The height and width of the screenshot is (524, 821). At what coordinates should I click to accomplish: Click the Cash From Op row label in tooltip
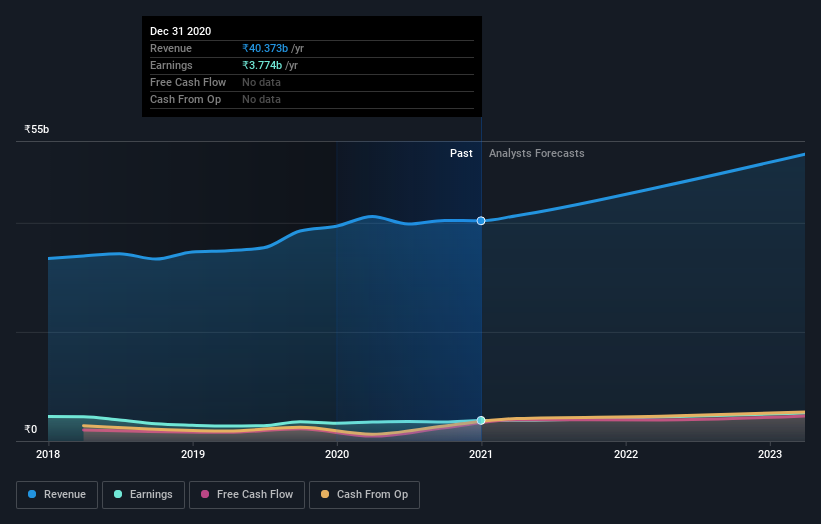pos(185,99)
